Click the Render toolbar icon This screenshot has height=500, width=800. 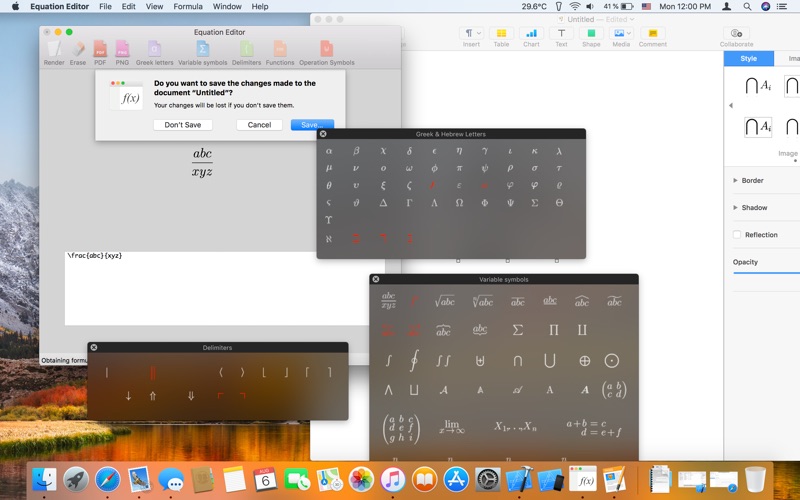54,49
